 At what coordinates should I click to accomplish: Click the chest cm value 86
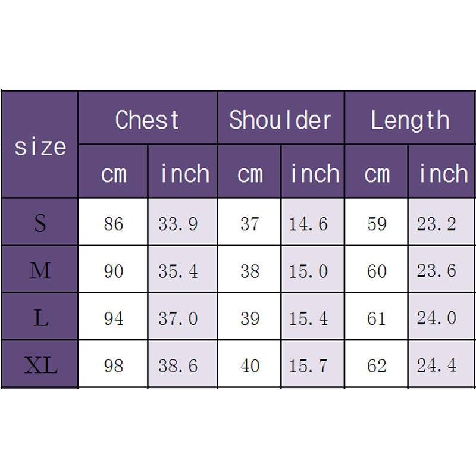[113, 224]
